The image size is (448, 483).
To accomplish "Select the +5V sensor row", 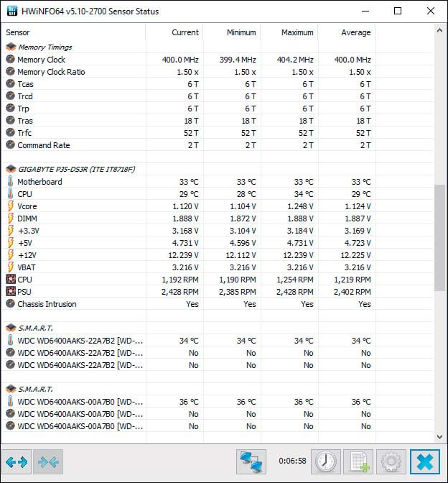I will pyautogui.click(x=218, y=243).
